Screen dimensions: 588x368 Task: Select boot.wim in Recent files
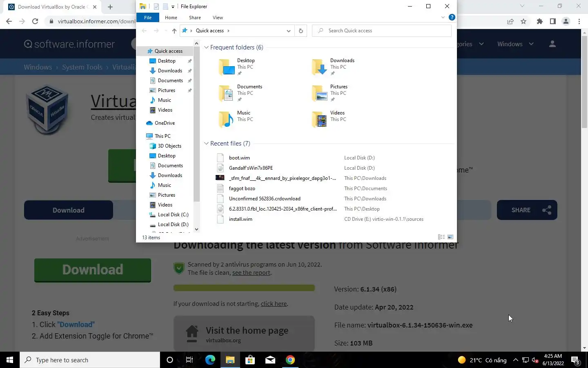pos(239,158)
